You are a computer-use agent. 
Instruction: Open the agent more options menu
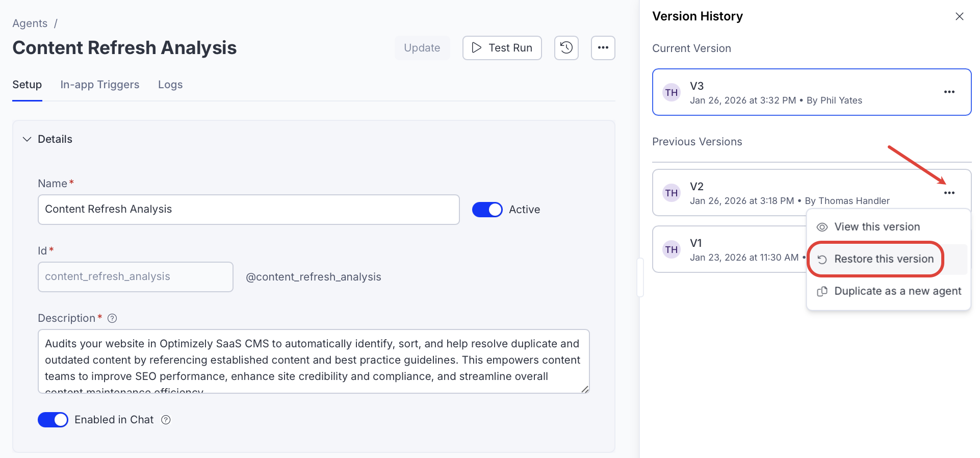(603, 48)
